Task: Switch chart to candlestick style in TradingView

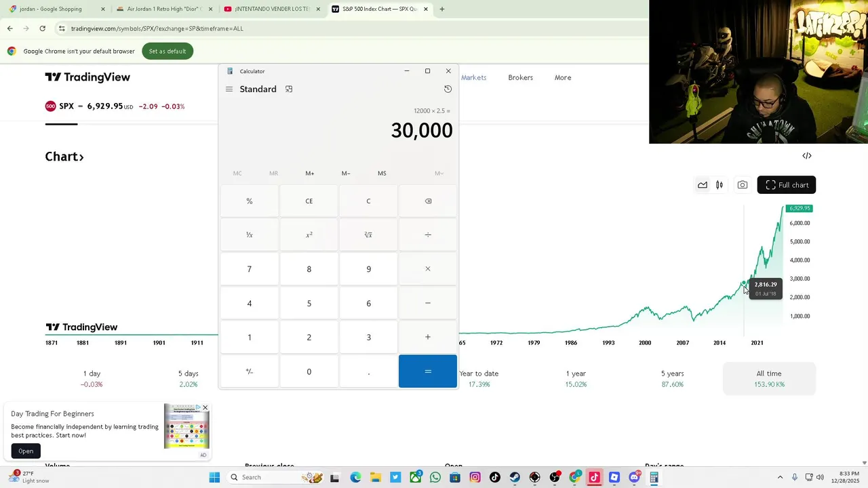Action: click(719, 185)
